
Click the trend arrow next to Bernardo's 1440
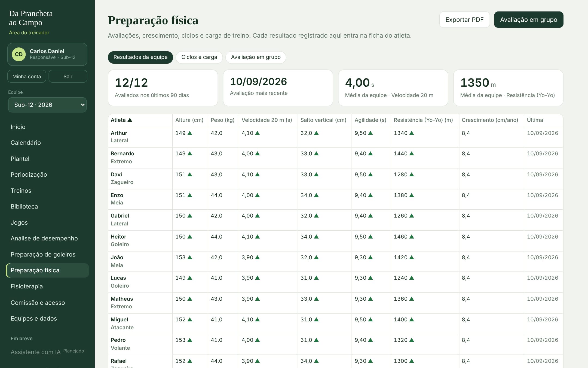pos(412,153)
